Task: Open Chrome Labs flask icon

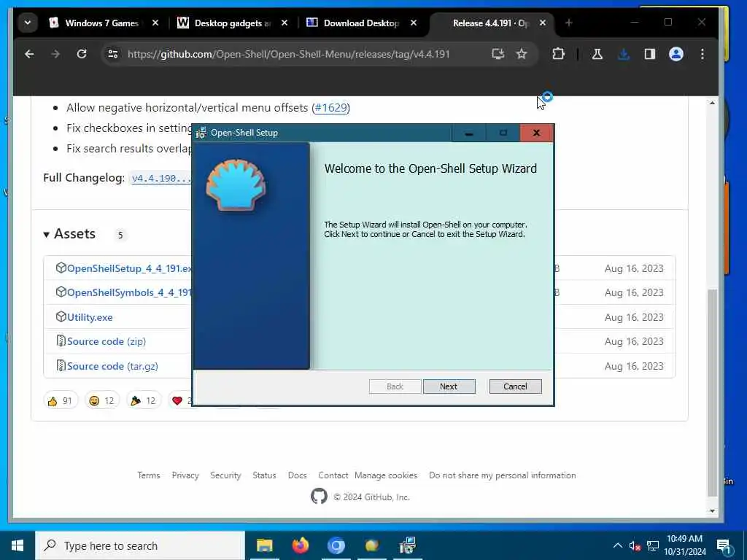Action: 597,54
